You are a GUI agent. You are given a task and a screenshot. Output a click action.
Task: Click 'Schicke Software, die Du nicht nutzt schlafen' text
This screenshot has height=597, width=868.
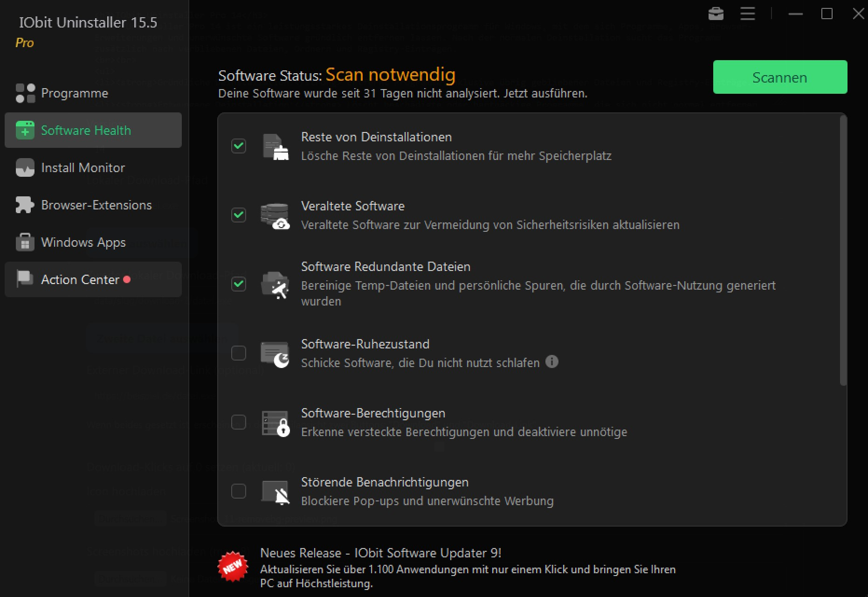(420, 363)
